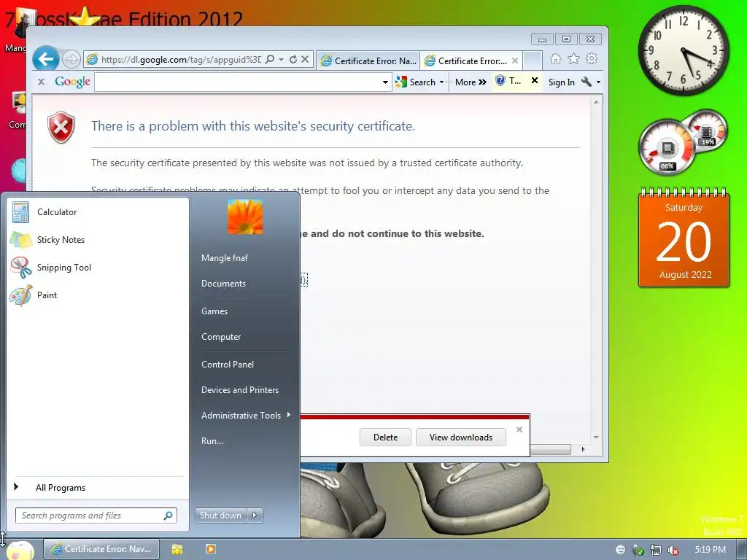Dismiss the Google Toolbar notification X
This screenshot has height=560, width=747.
[535, 81]
